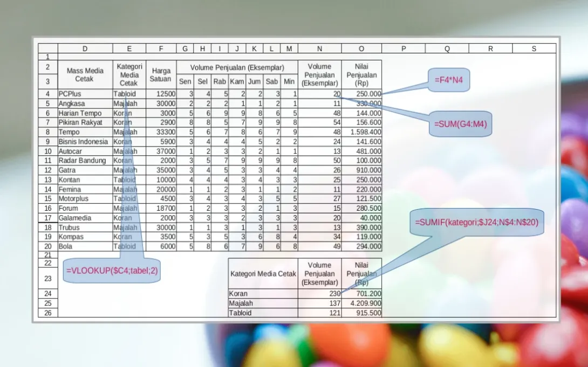Viewport: 588px width, 367px height.
Task: Click the Tabloid row label in summary table
Action: coord(263,313)
